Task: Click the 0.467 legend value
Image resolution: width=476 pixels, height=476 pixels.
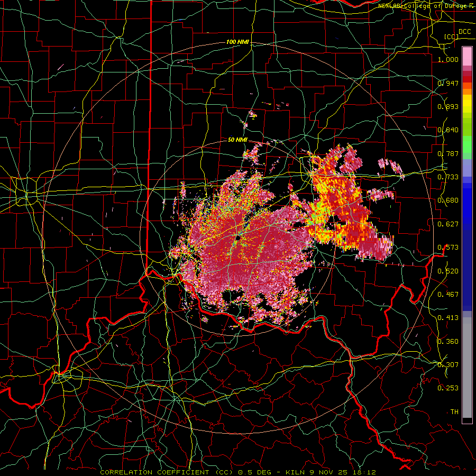Action: coord(448,294)
